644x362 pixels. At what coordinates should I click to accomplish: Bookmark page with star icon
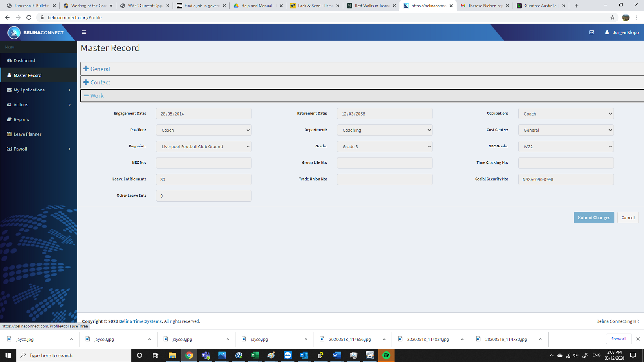[x=612, y=17]
